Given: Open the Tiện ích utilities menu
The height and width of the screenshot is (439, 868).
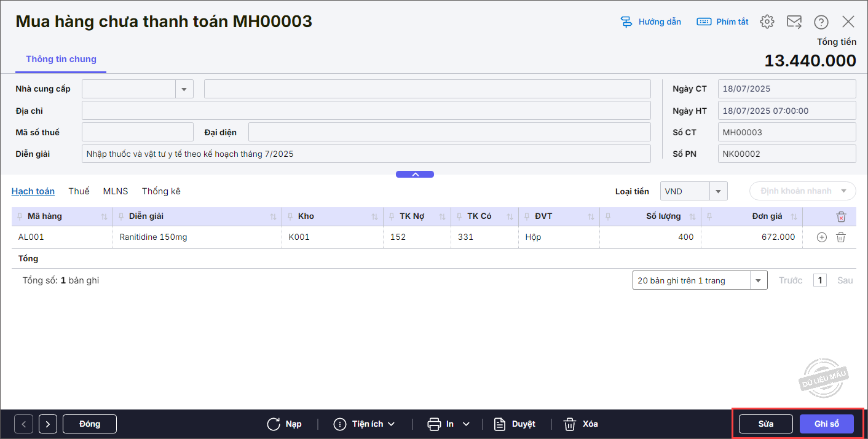Looking at the screenshot, I should (x=365, y=424).
